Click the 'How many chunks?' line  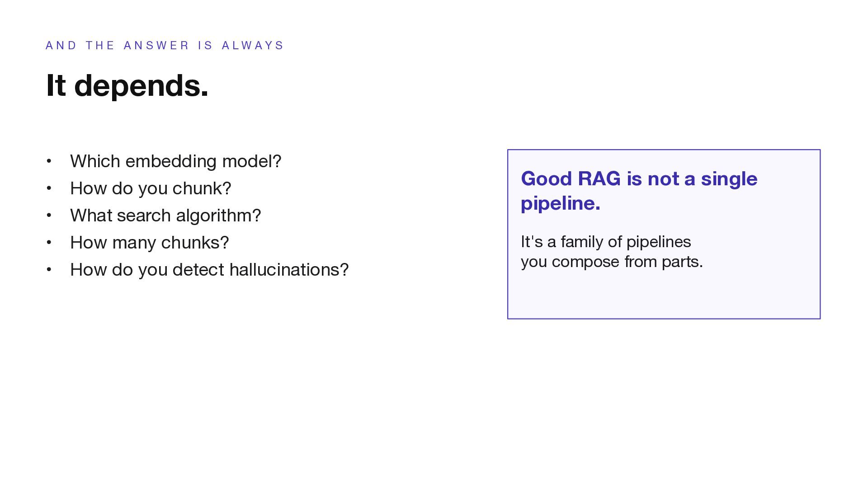pos(150,243)
